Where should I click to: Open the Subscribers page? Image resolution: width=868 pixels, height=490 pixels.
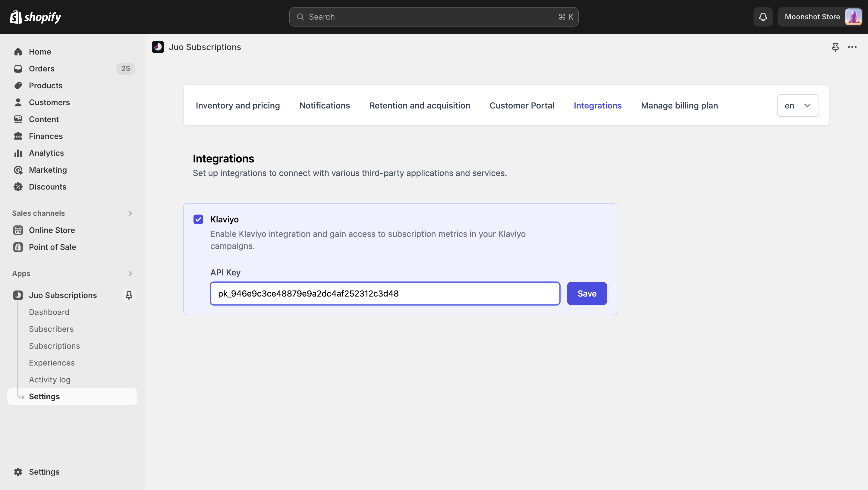[x=51, y=329]
